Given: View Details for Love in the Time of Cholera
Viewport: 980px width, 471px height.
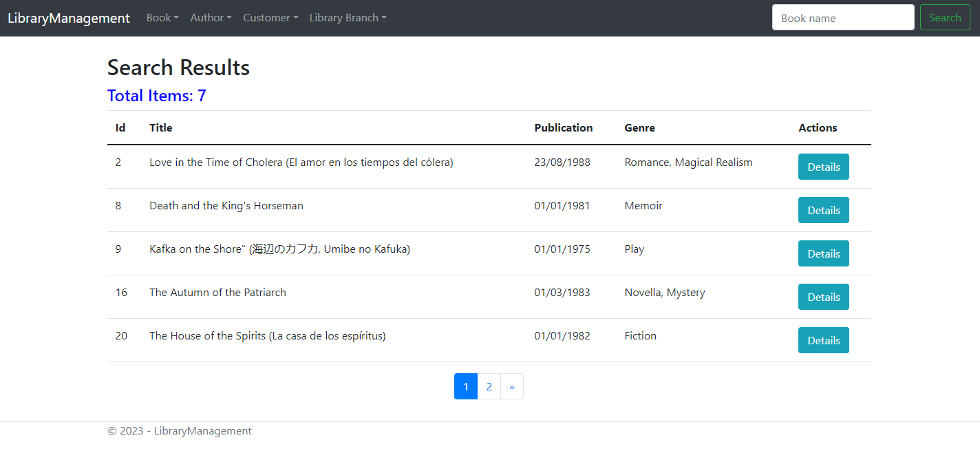Looking at the screenshot, I should click(x=823, y=167).
